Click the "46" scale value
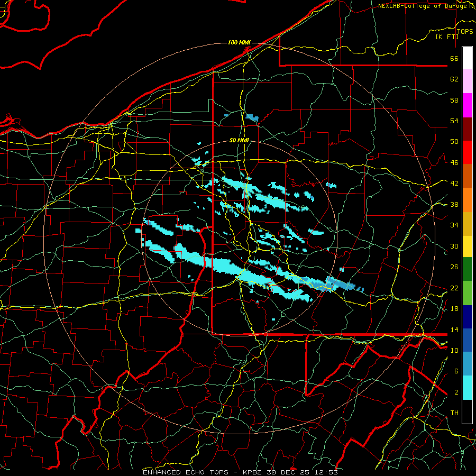This screenshot has height=476, width=476. [454, 163]
